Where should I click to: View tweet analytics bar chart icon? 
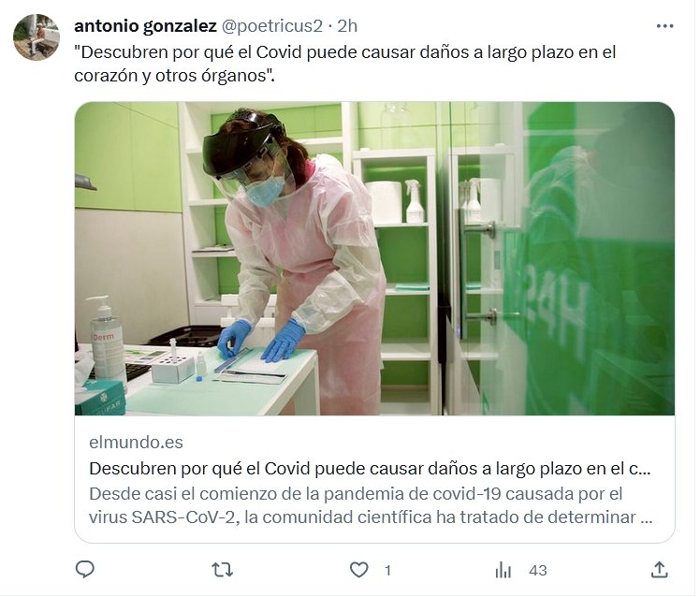503,570
